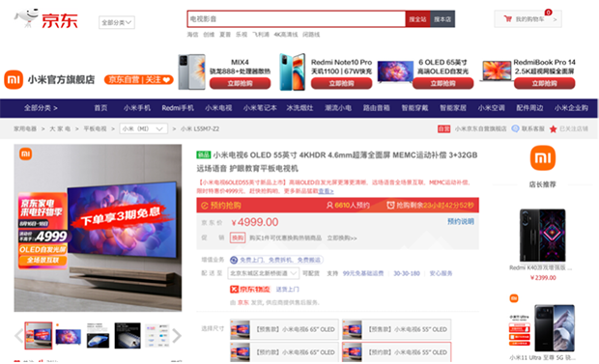Click the 换购 tag
This screenshot has height=364, width=599.
pyautogui.click(x=238, y=238)
